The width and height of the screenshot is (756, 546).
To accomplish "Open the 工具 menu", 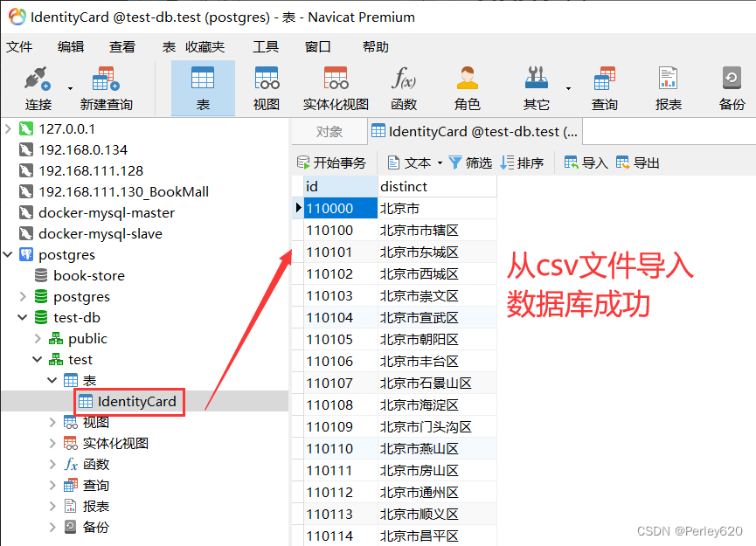I will pos(266,47).
